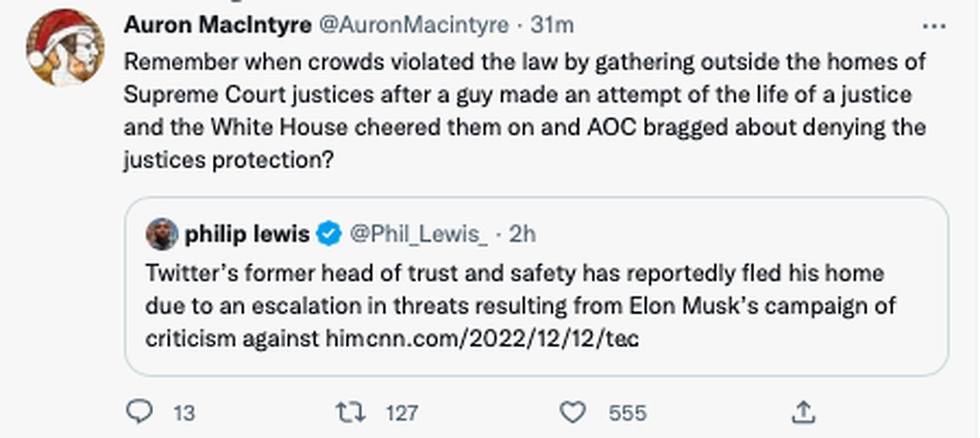Click the reply speech bubble icon
Viewport: 980px width, 438px height.
[x=139, y=413]
